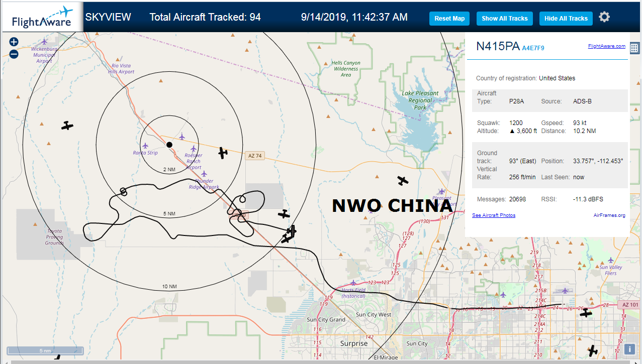Viewport: 642px width, 364px height.
Task: Click the receiver location black dot
Action: [x=169, y=145]
